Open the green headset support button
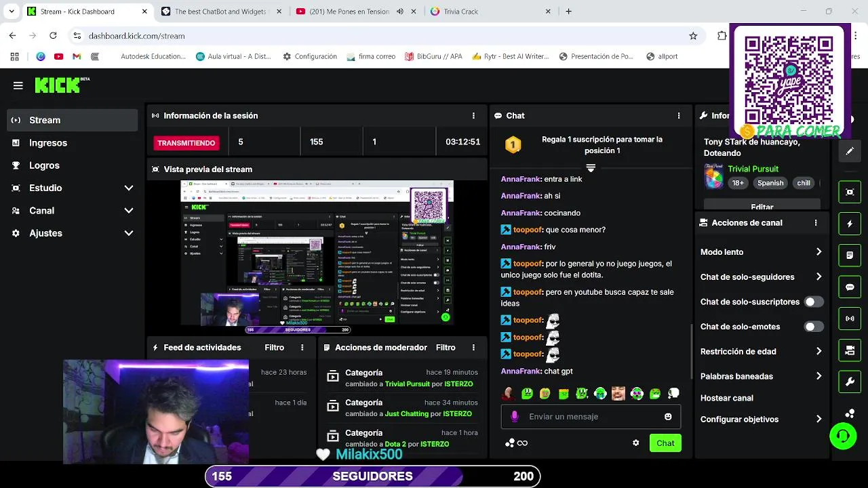 [843, 436]
